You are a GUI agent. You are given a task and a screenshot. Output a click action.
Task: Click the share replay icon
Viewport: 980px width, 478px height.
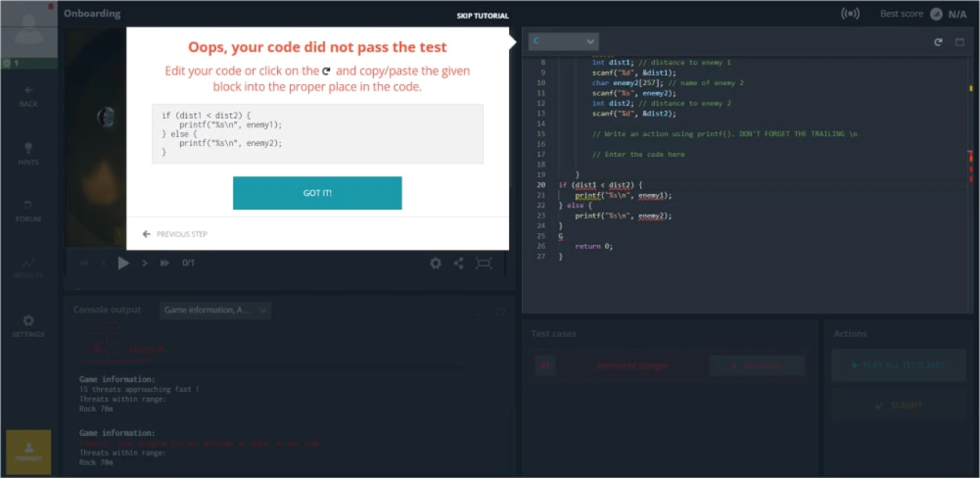pyautogui.click(x=458, y=263)
